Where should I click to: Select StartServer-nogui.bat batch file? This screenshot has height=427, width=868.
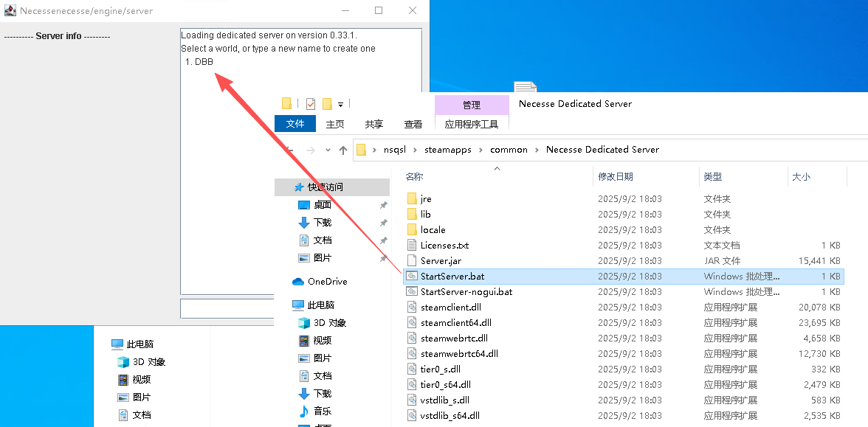tap(466, 292)
